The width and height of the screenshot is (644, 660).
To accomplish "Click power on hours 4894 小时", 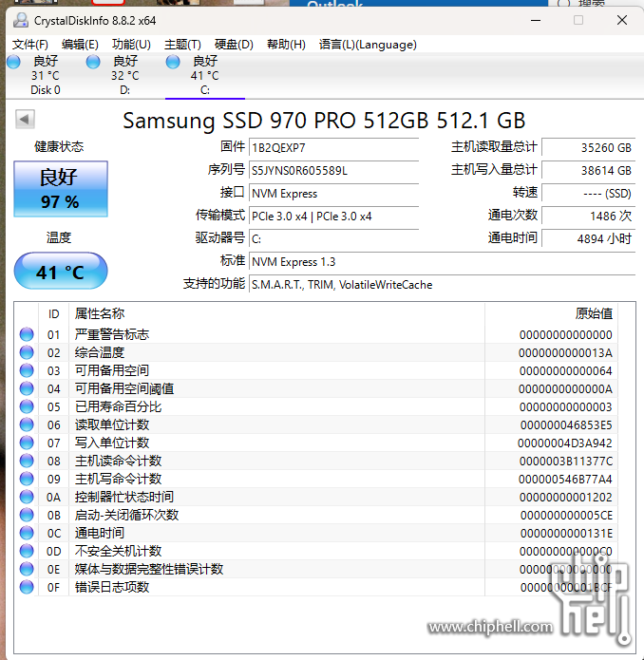I will point(589,238).
